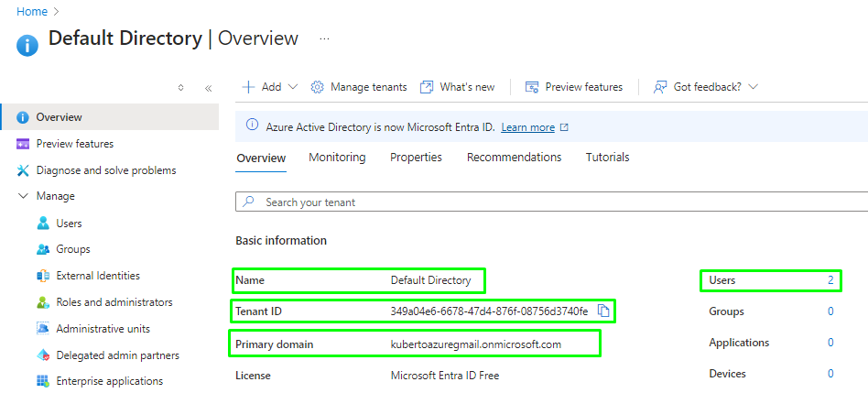Click the Name value Default Directory
This screenshot has height=393, width=868.
430,280
